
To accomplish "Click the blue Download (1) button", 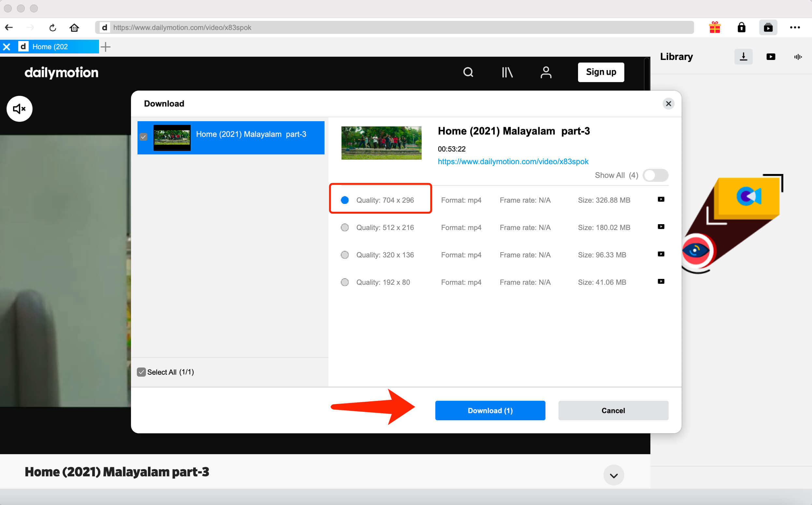I will (x=490, y=411).
